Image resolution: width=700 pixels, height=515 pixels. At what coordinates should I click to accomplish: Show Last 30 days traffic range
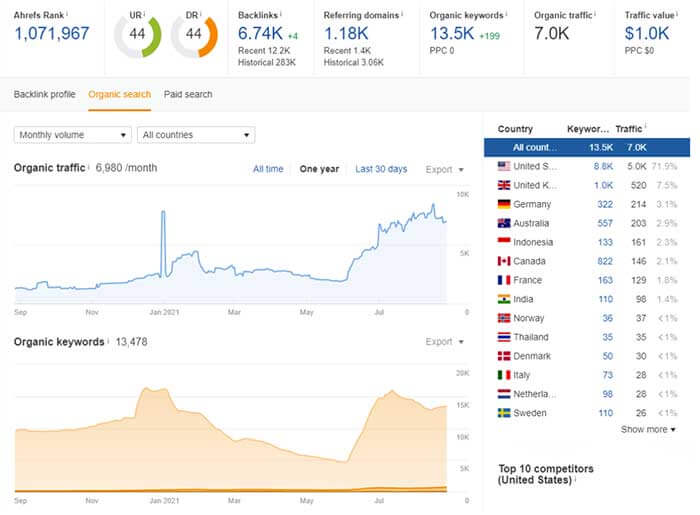click(x=381, y=169)
